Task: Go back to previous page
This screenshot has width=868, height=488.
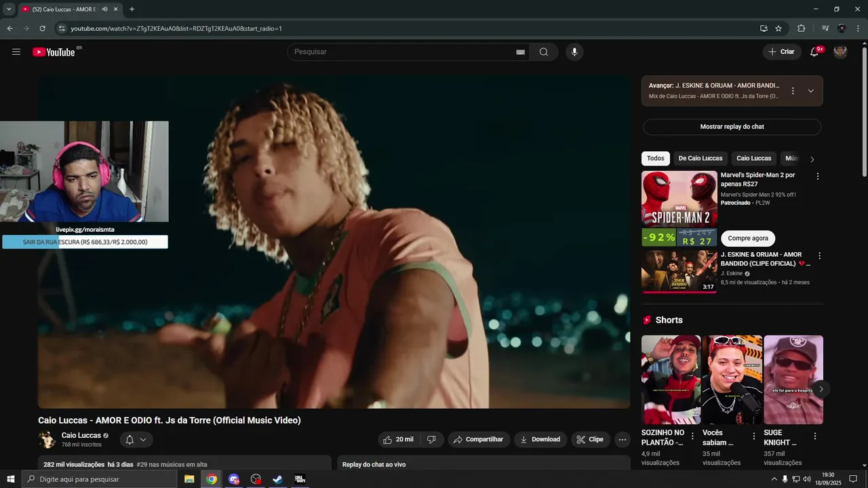Action: pos(9,28)
